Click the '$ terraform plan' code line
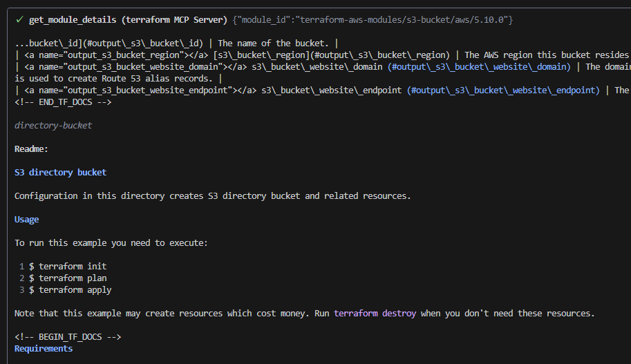Viewport: 631px width, 364px height. pos(68,278)
